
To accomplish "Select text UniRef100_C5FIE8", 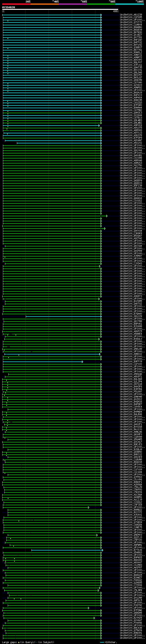I will pos(131,505).
